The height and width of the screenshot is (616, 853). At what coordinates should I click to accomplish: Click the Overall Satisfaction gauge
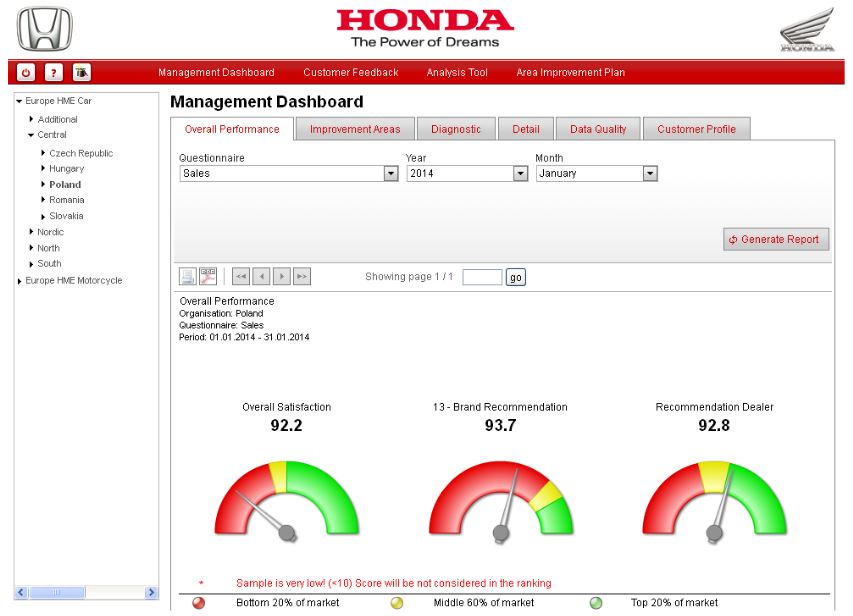[x=287, y=501]
